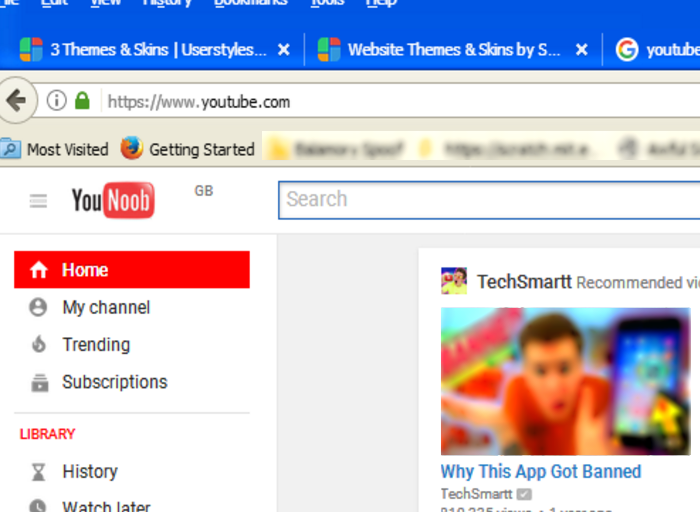Image resolution: width=700 pixels, height=512 pixels.
Task: Open the hamburger guide menu icon
Action: 38,201
